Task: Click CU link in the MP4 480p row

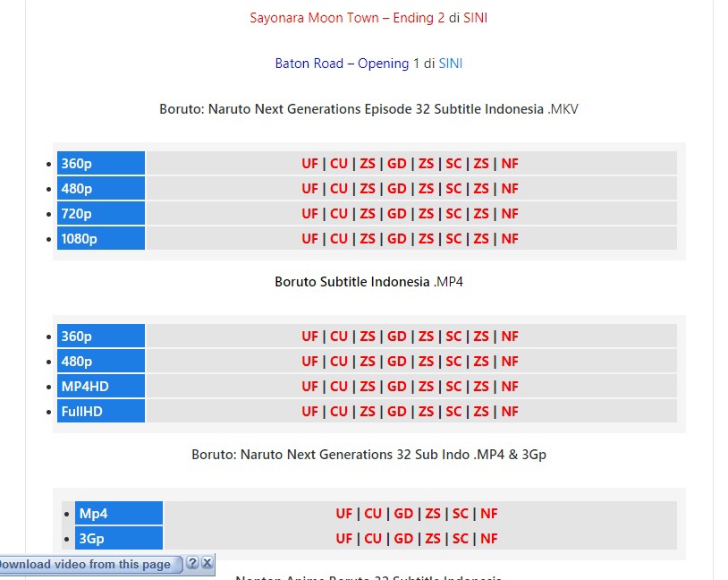Action: [338, 362]
